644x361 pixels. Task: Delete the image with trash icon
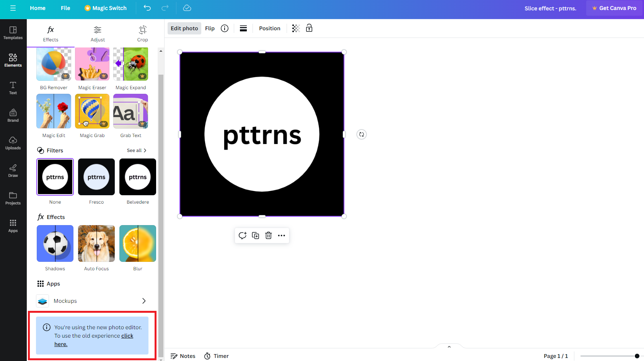(x=269, y=235)
